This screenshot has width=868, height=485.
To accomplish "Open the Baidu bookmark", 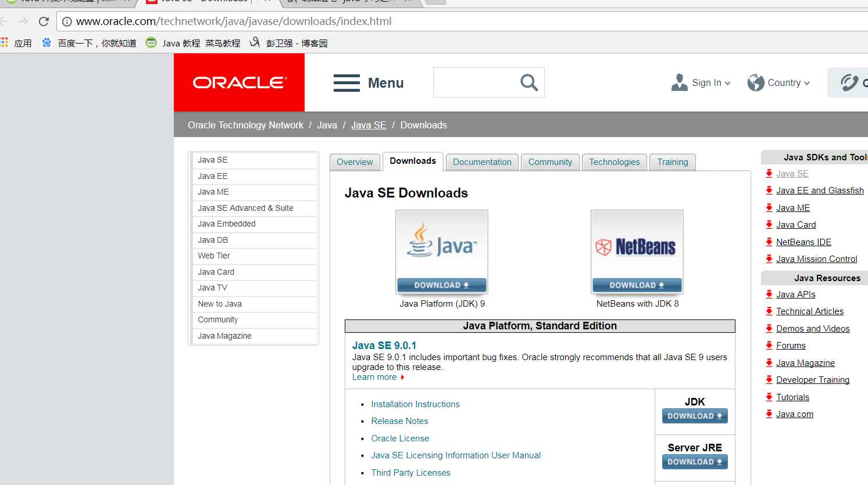I will pyautogui.click(x=89, y=43).
